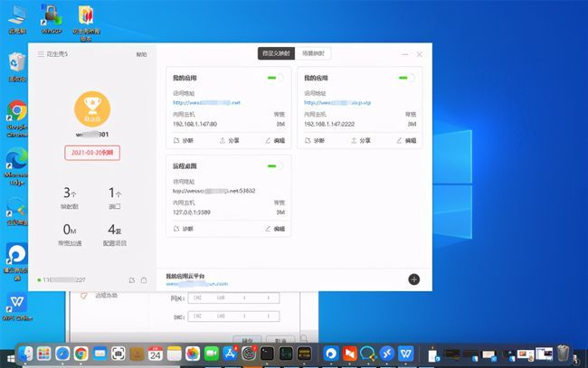This screenshot has height=368, width=588.
Task: Open FaceTime in the Dock
Action: pos(212,354)
